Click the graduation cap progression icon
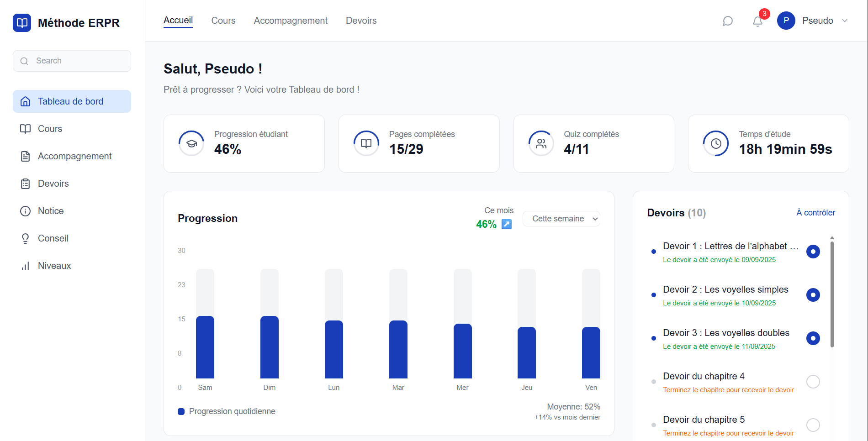 pyautogui.click(x=191, y=143)
